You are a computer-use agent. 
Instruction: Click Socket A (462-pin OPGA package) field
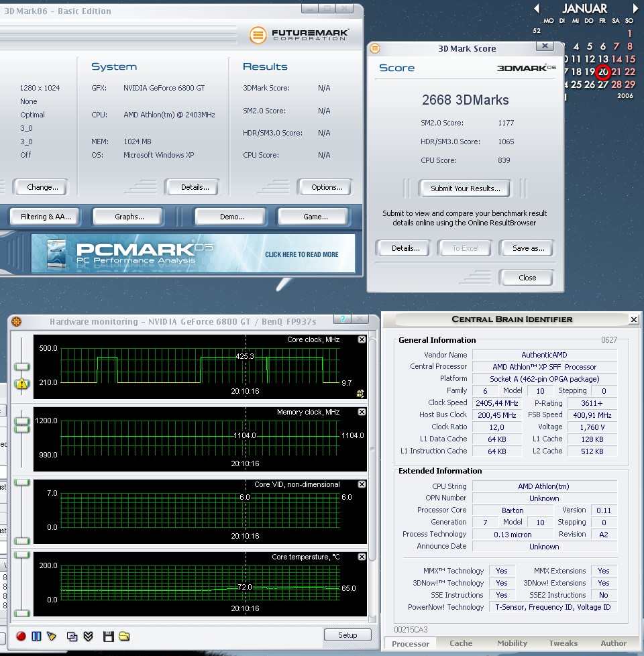point(544,379)
